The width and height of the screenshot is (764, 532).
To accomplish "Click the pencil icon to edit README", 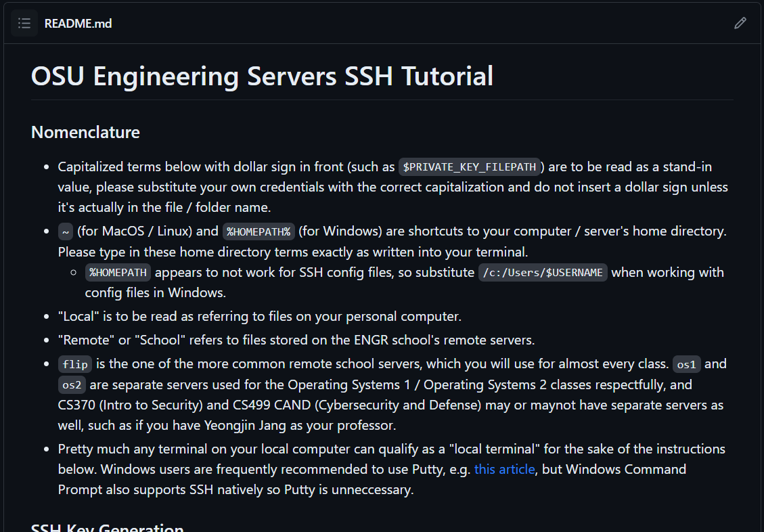I will pos(740,24).
